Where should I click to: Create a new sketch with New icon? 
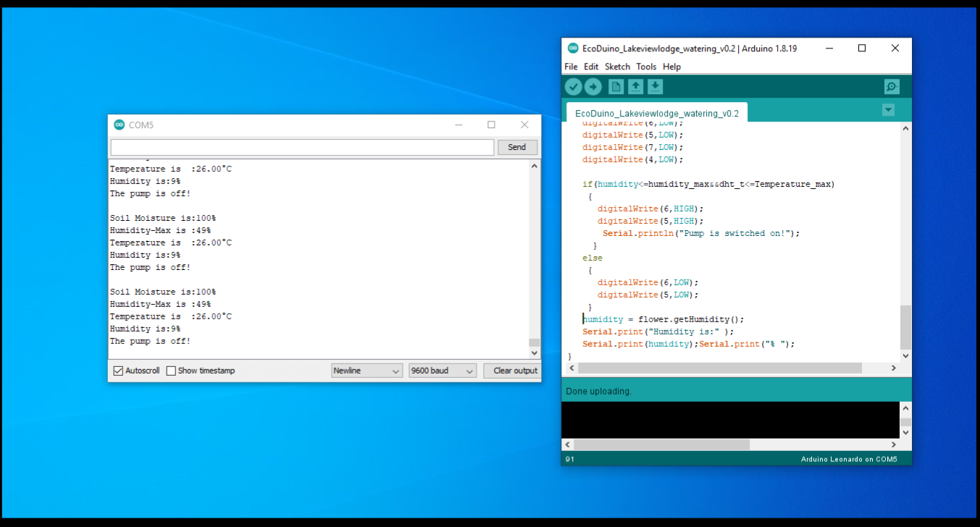(616, 87)
